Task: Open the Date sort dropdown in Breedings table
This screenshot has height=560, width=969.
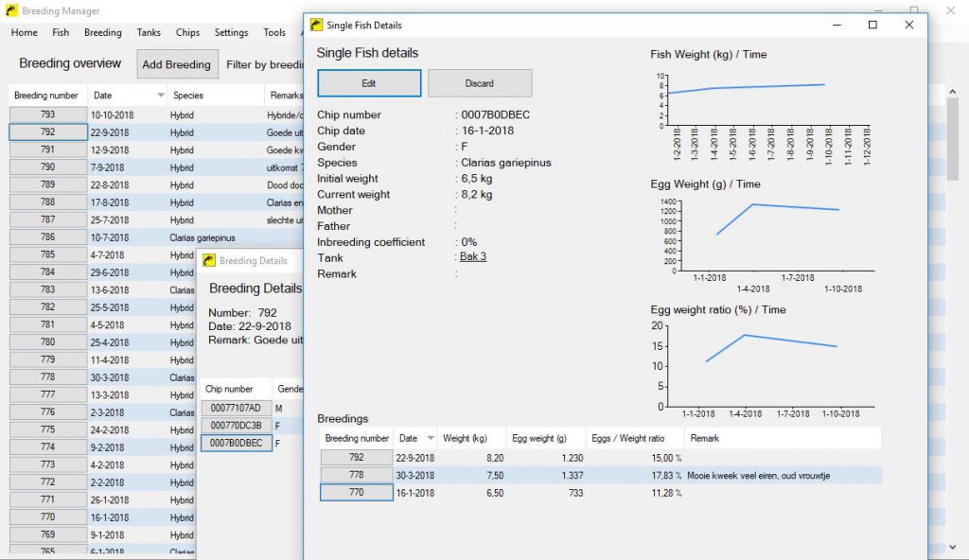Action: point(429,438)
